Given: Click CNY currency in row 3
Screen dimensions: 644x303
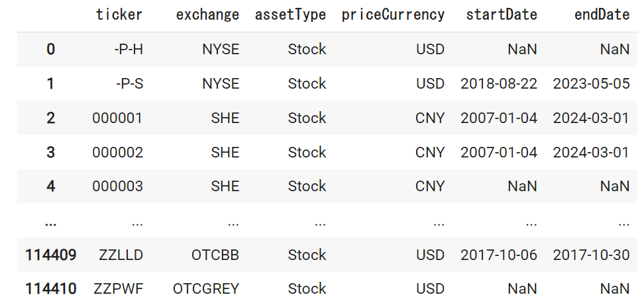Looking at the screenshot, I should click(x=430, y=153).
